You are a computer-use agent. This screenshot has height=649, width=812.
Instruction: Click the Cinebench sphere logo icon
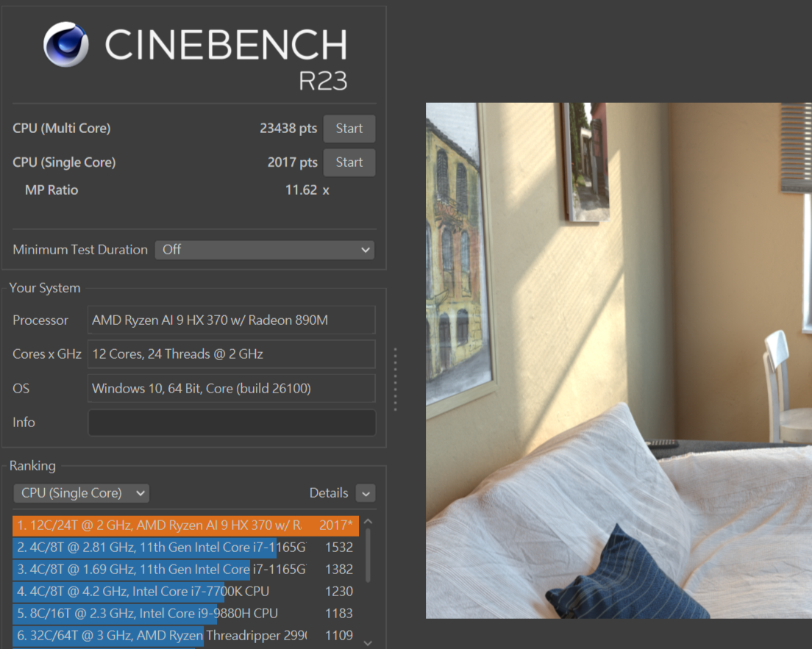click(x=65, y=45)
